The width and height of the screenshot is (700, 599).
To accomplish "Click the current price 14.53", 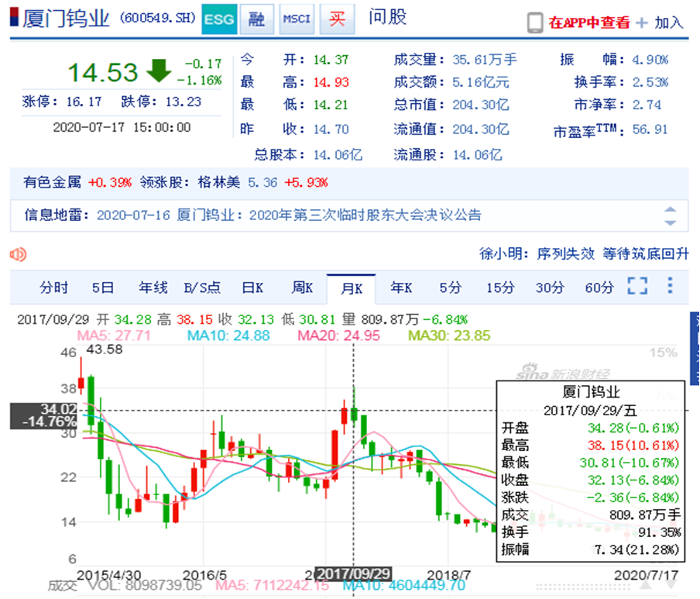I will click(103, 72).
